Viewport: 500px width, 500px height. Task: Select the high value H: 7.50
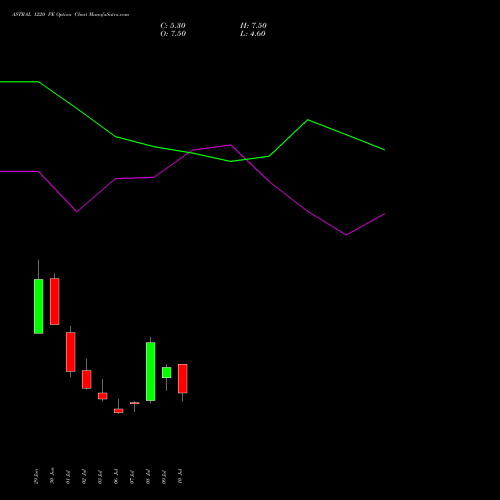[253, 26]
